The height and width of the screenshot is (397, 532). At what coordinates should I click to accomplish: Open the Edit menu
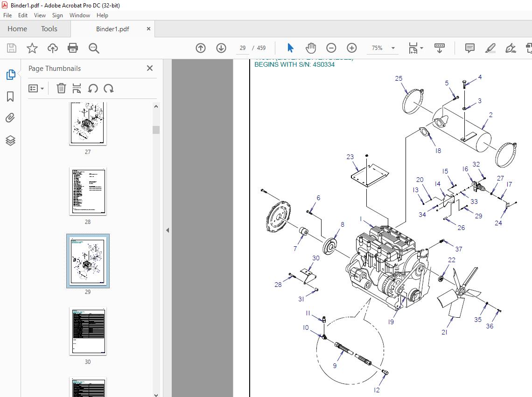(23, 15)
